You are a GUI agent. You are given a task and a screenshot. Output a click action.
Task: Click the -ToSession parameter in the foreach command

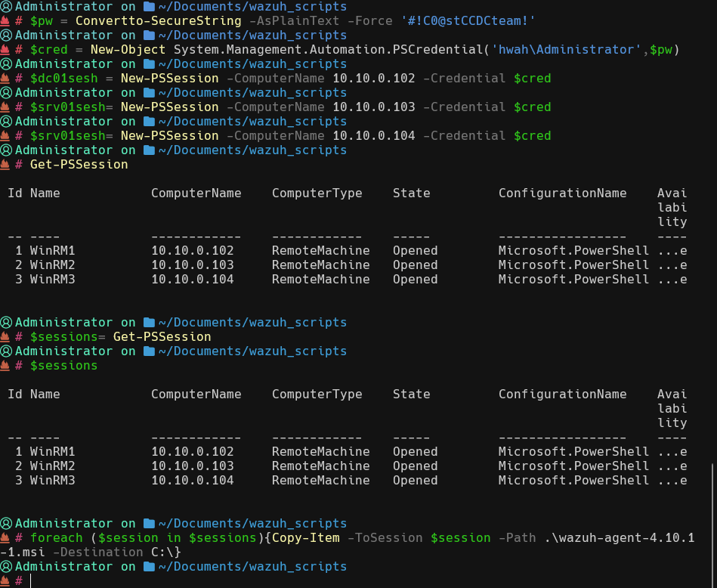pyautogui.click(x=385, y=537)
